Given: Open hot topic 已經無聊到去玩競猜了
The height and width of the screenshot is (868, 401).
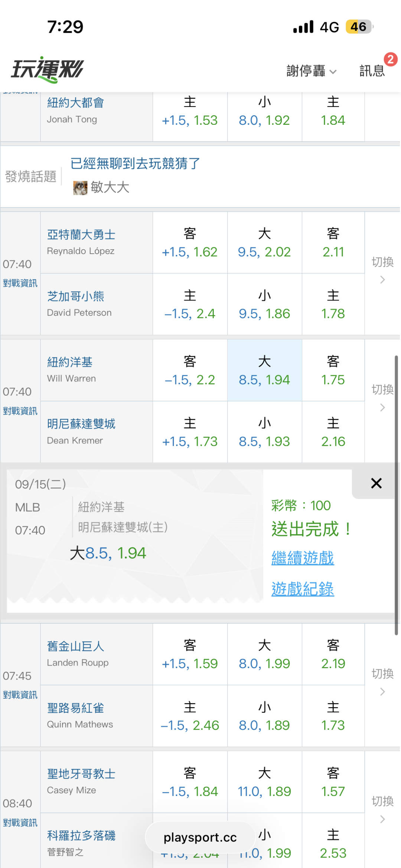Looking at the screenshot, I should pyautogui.click(x=135, y=163).
